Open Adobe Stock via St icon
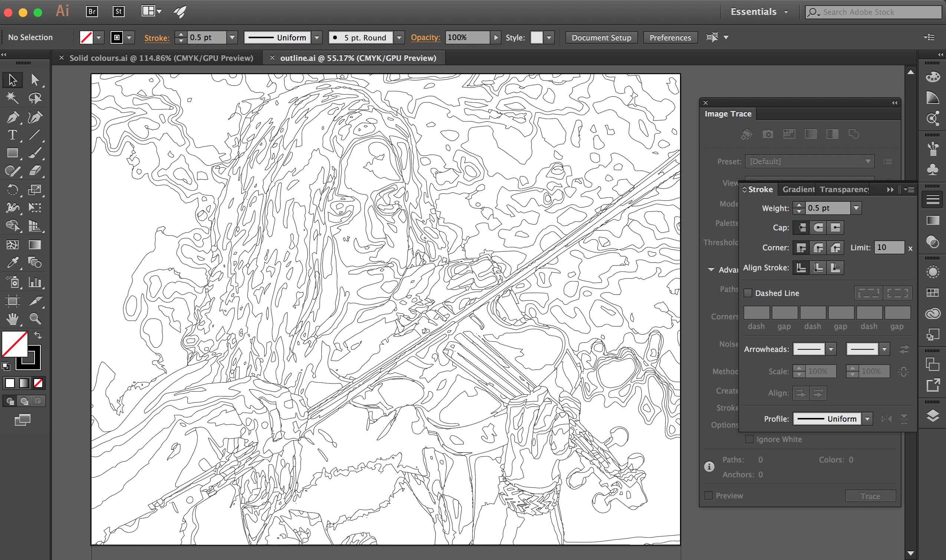This screenshot has width=946, height=560. (x=119, y=12)
